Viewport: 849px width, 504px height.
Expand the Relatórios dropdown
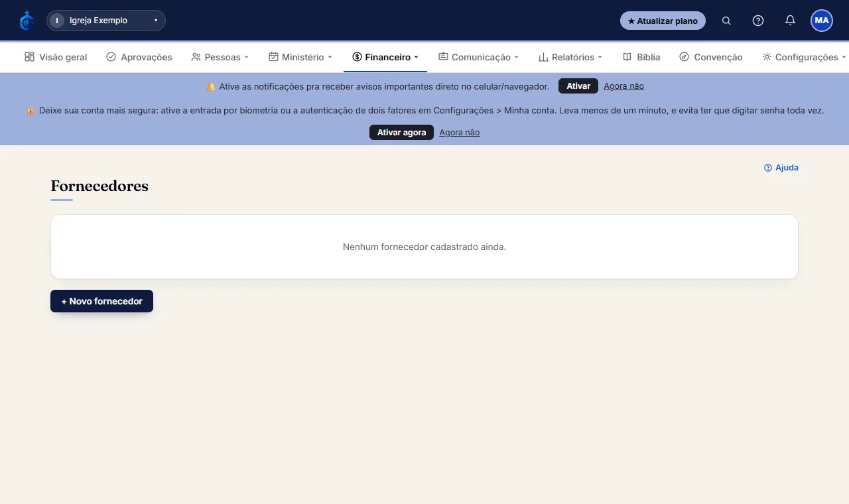pos(570,57)
